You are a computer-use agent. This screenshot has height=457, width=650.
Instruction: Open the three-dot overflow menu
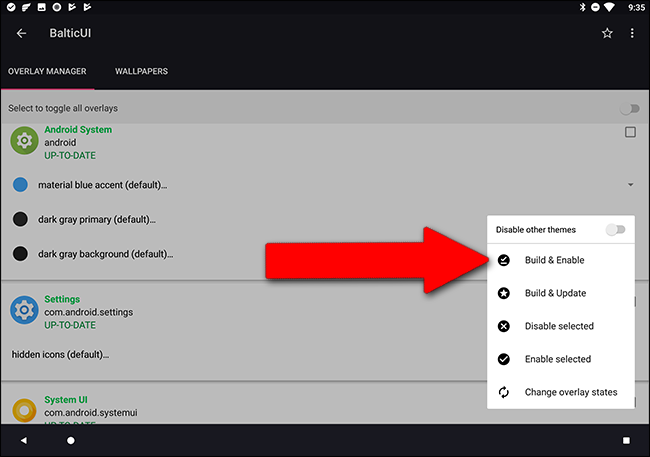pyautogui.click(x=632, y=33)
